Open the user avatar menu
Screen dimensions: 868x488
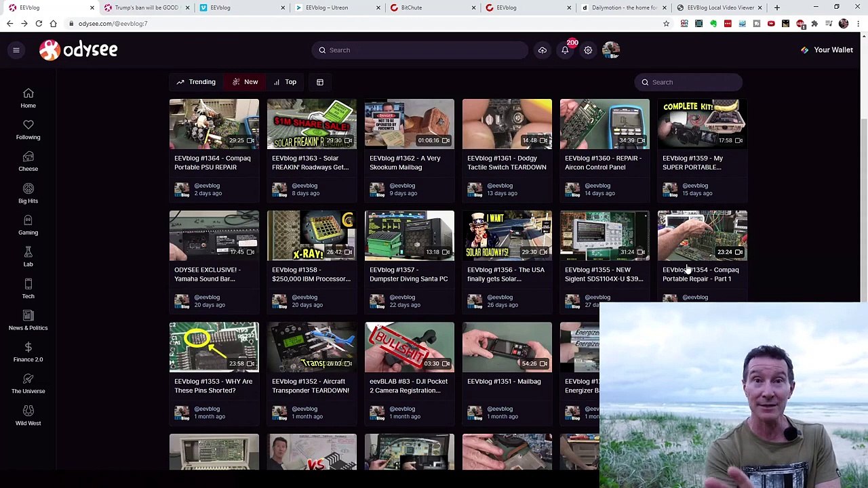[x=611, y=49]
